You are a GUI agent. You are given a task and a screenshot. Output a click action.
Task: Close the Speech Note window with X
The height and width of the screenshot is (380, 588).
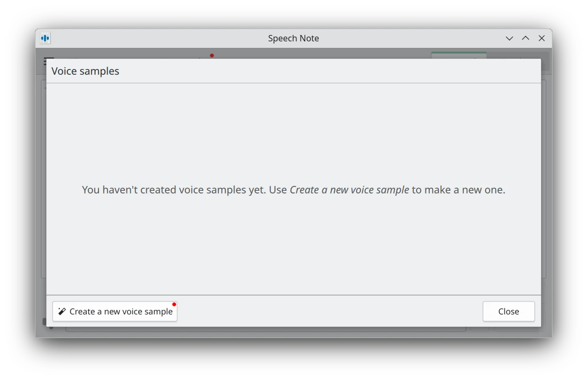click(x=542, y=38)
